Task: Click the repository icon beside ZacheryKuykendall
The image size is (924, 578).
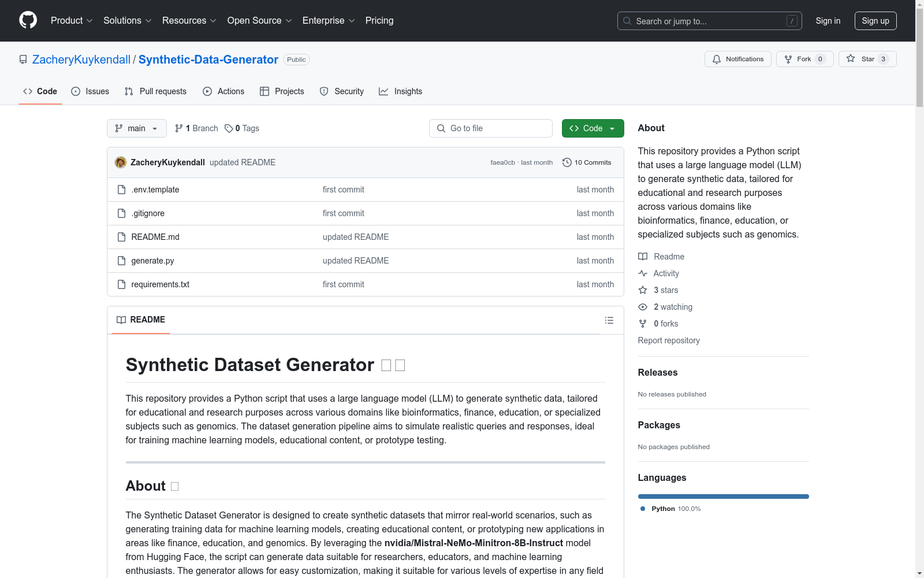Action: tap(23, 60)
